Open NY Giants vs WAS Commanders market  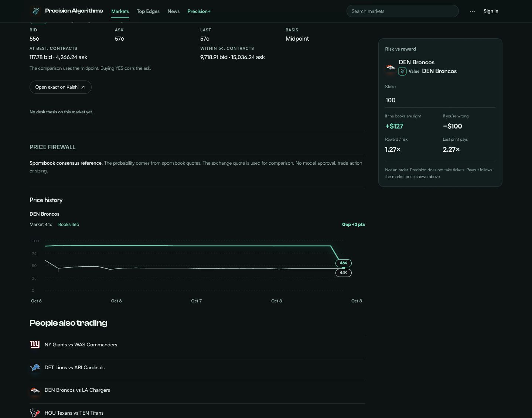(x=197, y=345)
